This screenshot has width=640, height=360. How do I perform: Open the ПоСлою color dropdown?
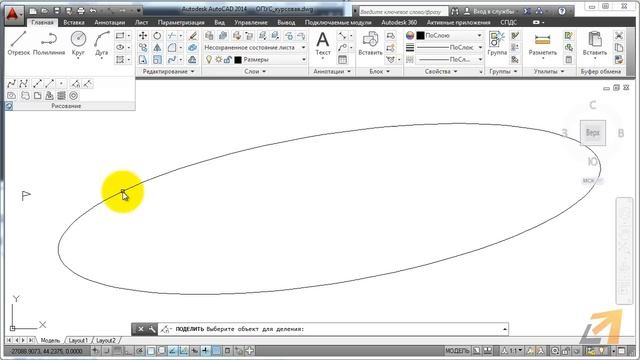(479, 36)
